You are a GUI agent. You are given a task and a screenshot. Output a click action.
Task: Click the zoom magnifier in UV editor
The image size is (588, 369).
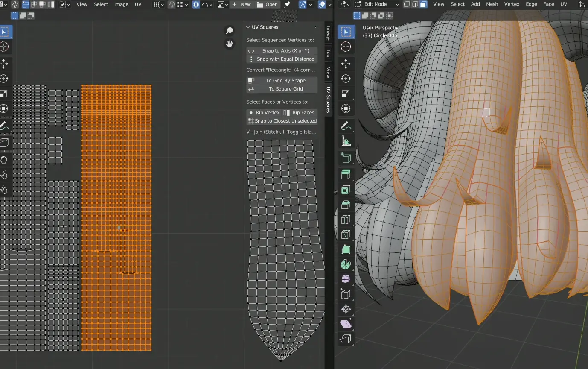(x=230, y=31)
